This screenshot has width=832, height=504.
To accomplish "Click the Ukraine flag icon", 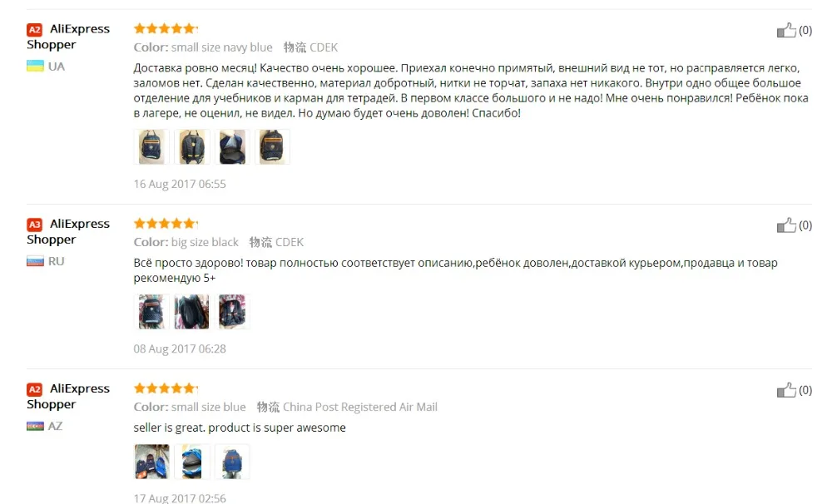I will (x=35, y=67).
